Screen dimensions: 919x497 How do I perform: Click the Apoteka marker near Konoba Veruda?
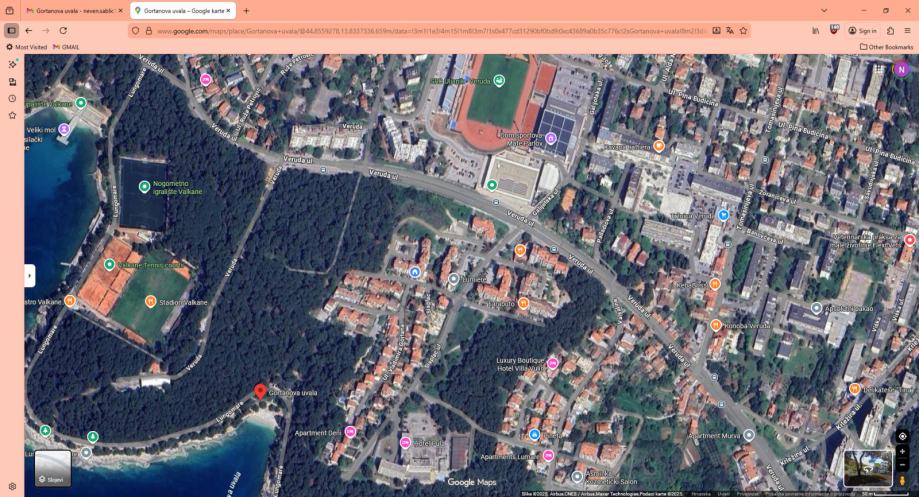[x=816, y=307]
